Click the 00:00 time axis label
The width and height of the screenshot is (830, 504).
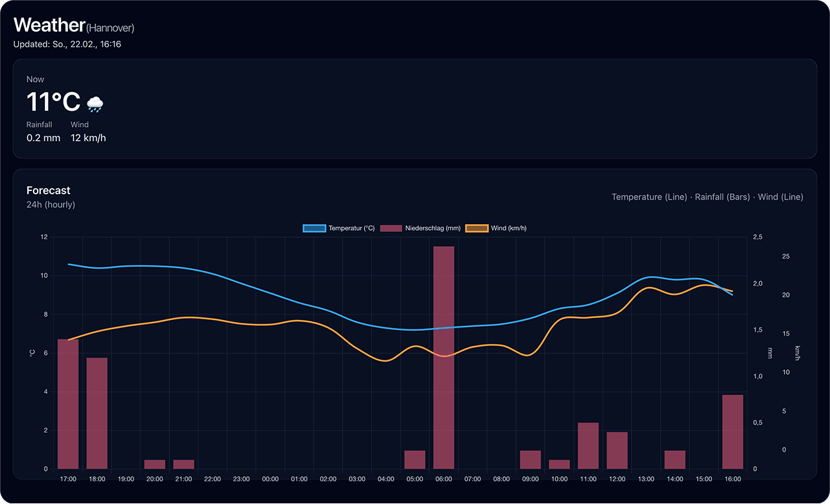270,479
